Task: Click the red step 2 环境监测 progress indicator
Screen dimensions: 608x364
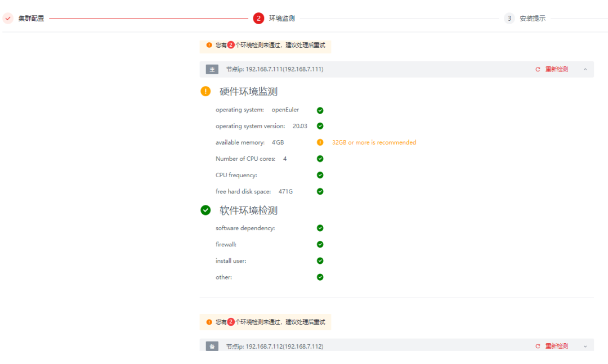Action: point(258,17)
